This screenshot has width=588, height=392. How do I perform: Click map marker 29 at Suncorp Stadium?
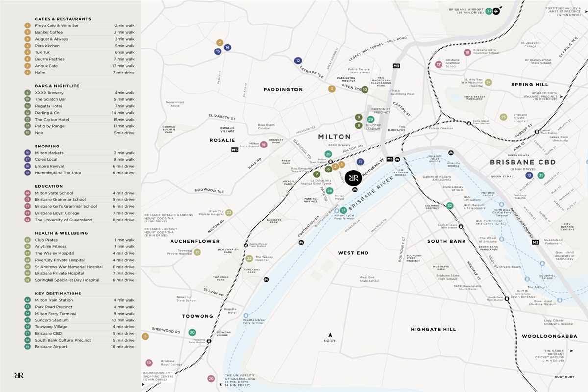pyautogui.click(x=371, y=119)
